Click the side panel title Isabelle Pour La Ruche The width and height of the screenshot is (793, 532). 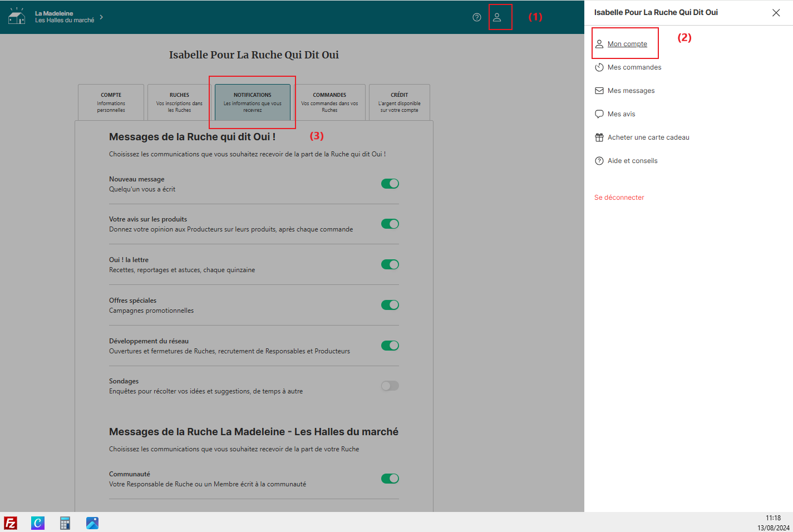pos(656,12)
